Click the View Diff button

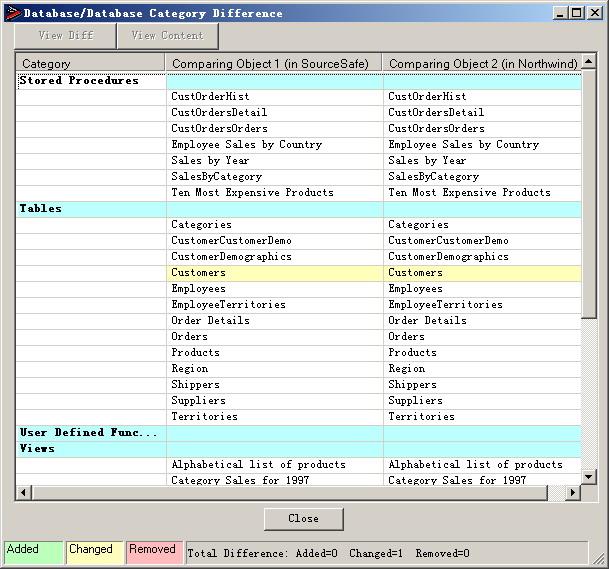pos(65,36)
